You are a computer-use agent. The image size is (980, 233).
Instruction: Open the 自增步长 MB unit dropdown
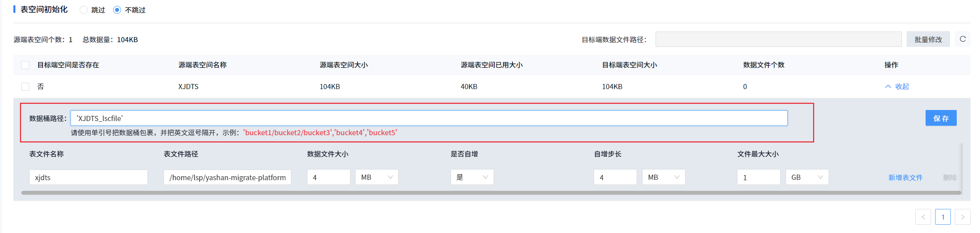[x=663, y=177]
